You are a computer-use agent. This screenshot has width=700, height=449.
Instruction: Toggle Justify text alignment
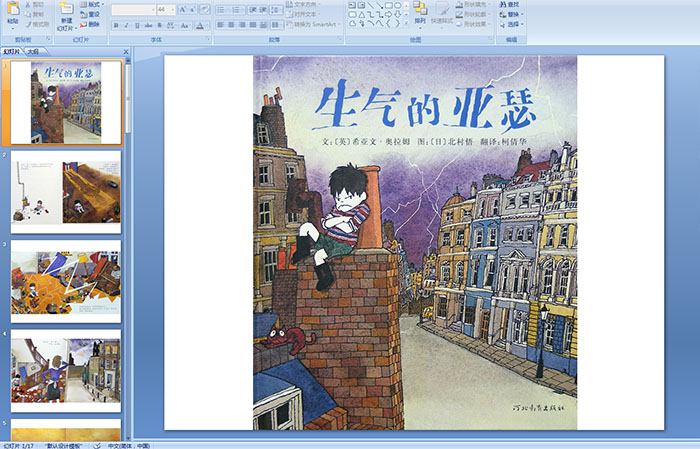253,25
